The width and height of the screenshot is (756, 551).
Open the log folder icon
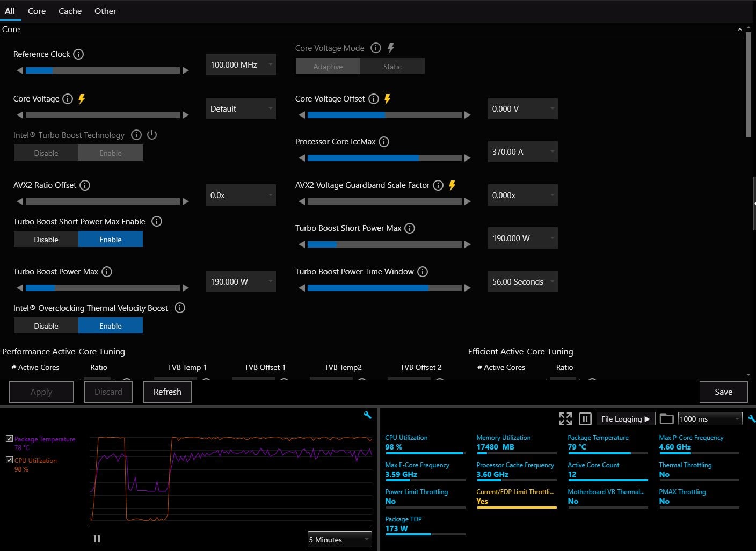[x=666, y=419]
